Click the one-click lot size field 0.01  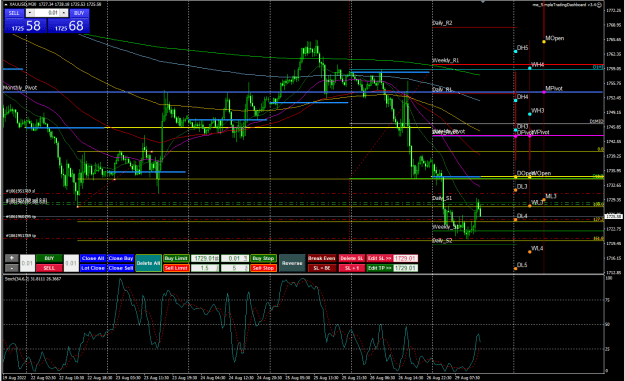pos(47,13)
